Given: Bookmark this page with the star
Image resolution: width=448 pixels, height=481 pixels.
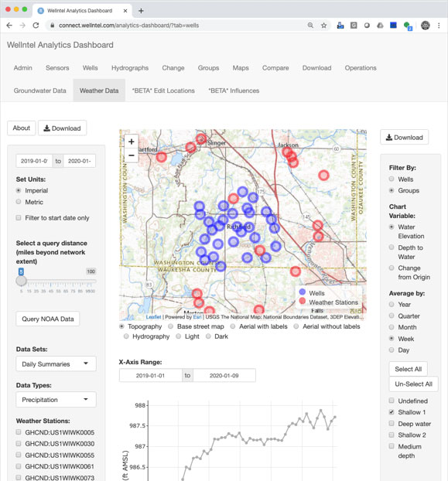Looking at the screenshot, I should pos(323,26).
